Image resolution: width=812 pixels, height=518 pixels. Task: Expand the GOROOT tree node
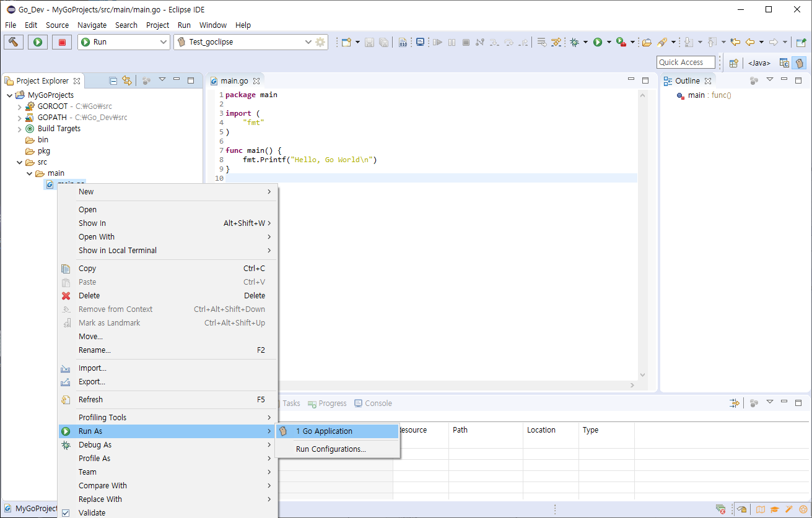click(19, 106)
